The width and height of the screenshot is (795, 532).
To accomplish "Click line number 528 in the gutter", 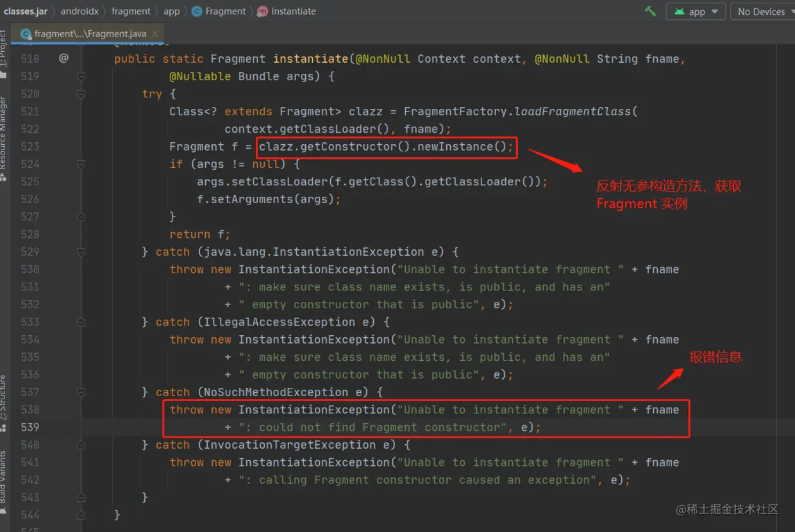I will coord(29,234).
